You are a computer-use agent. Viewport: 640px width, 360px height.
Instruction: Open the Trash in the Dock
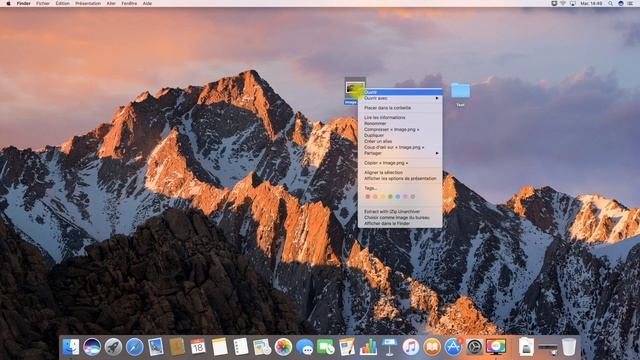point(569,347)
